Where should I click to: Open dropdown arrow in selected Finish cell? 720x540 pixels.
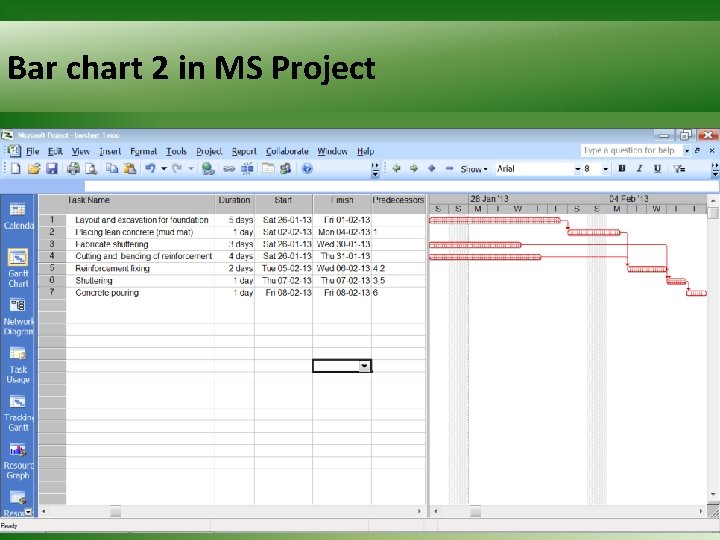pyautogui.click(x=364, y=366)
